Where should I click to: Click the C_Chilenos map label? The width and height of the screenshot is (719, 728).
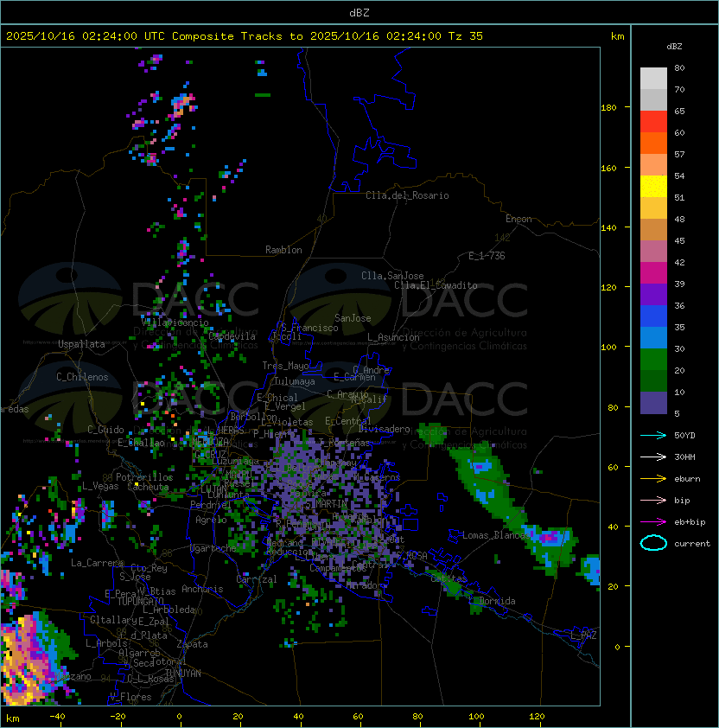[x=82, y=377]
